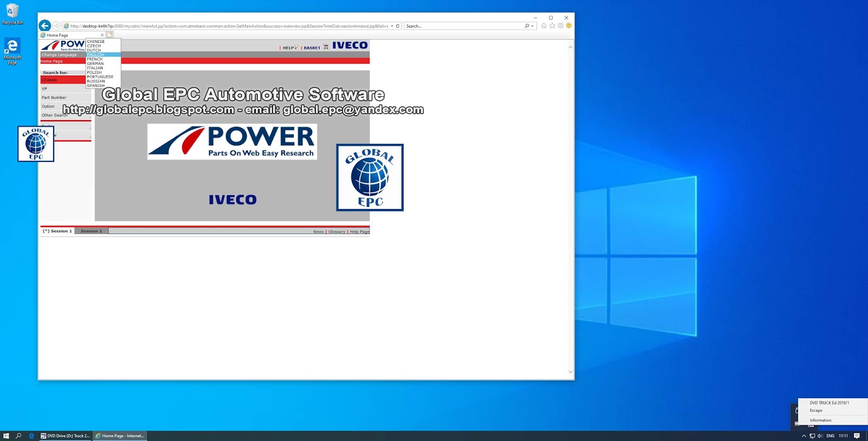Click the smiley feedback icon
The height and width of the screenshot is (441, 868).
click(569, 26)
